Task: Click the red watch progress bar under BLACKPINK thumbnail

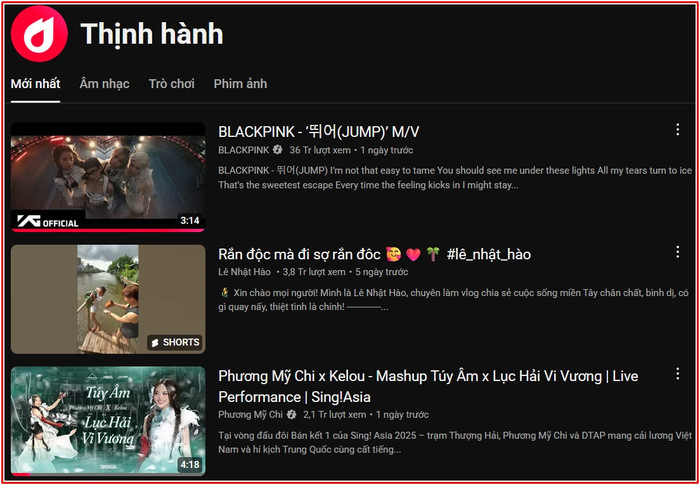Action: [108, 230]
